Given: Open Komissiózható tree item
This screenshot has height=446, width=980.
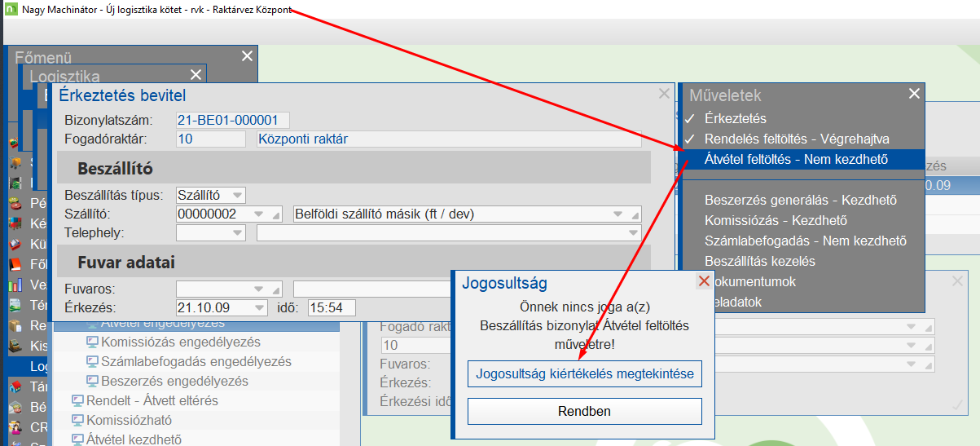Looking at the screenshot, I should (129, 421).
